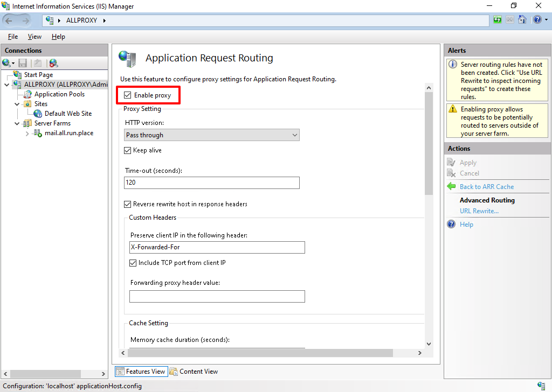Click the vertical scrollbar thumb in the settings pane

(x=429, y=144)
